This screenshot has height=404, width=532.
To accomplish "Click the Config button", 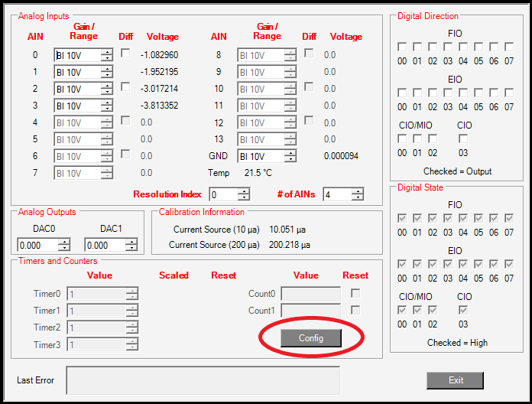I will [310, 338].
